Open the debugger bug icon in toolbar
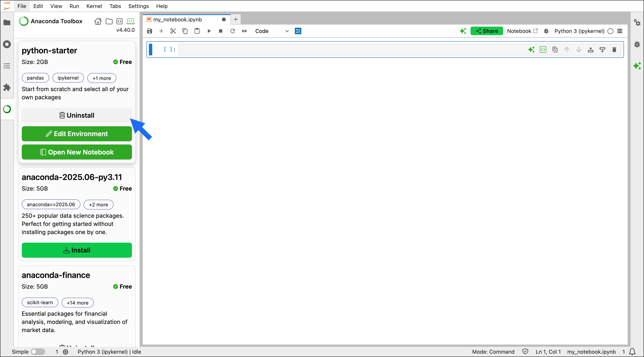Image resolution: width=644 pixels, height=357 pixels. [x=546, y=31]
